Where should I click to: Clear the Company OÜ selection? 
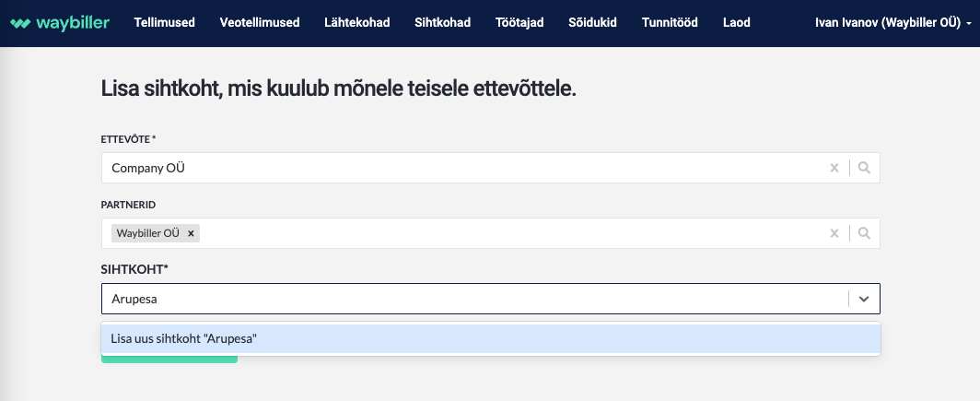(834, 168)
